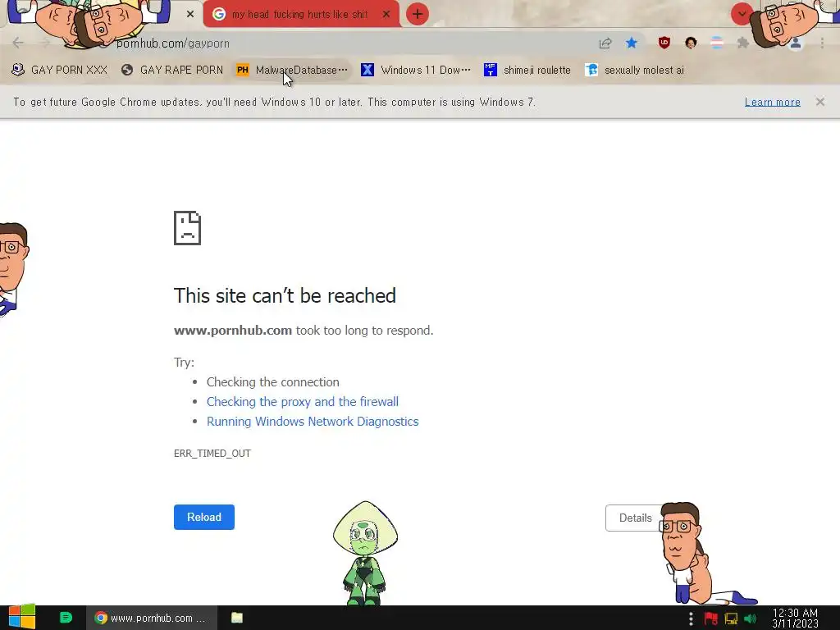The image size is (840, 630).
Task: Go back with the back arrow
Action: pyautogui.click(x=18, y=43)
